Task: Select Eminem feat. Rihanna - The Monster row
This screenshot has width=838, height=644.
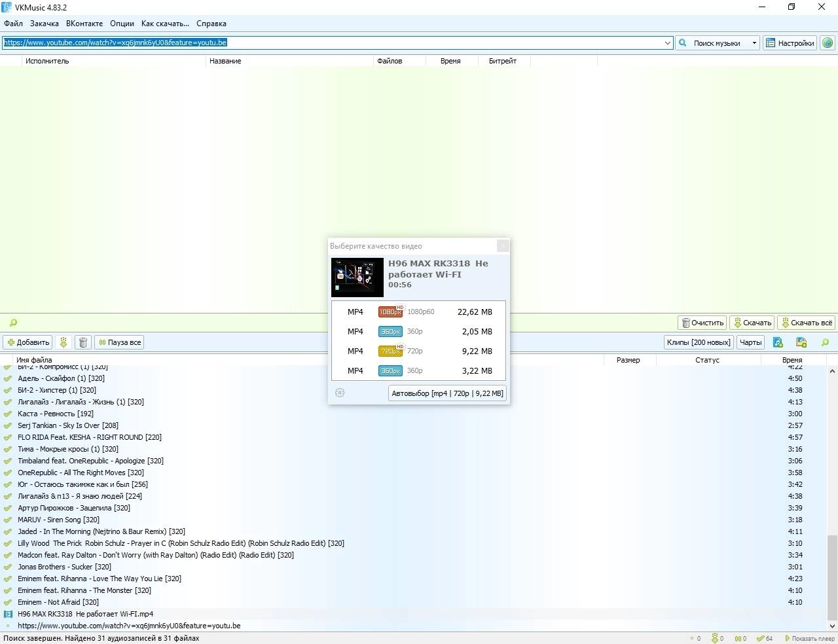Action: click(413, 590)
